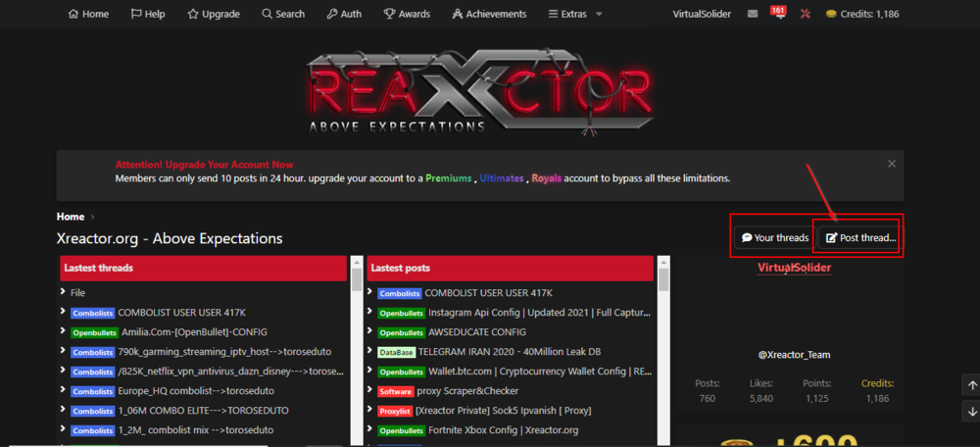Viewport: 980px width, 447px height.
Task: Click the VirtualSolider account name in navbar
Action: 702,14
